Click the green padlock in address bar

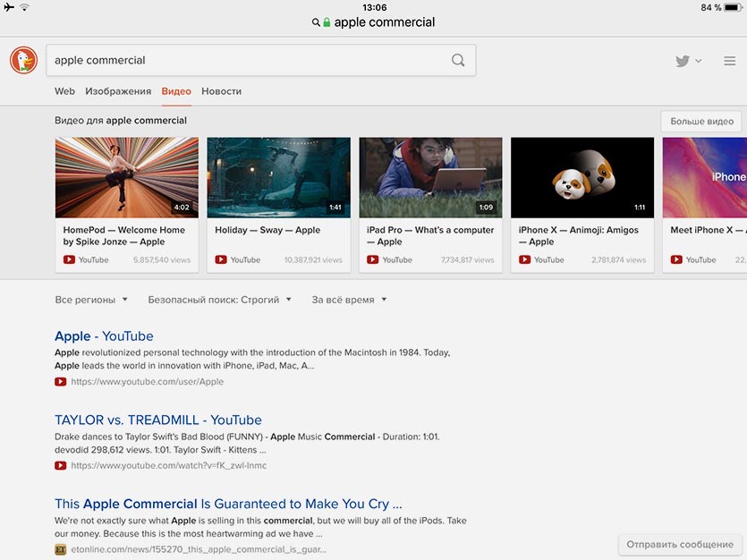point(327,22)
